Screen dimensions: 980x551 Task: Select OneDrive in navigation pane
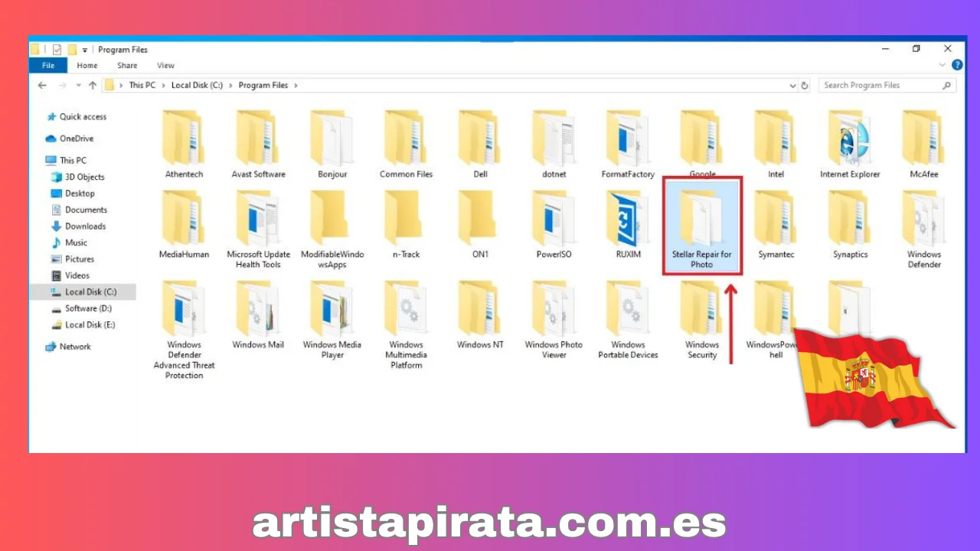tap(77, 139)
